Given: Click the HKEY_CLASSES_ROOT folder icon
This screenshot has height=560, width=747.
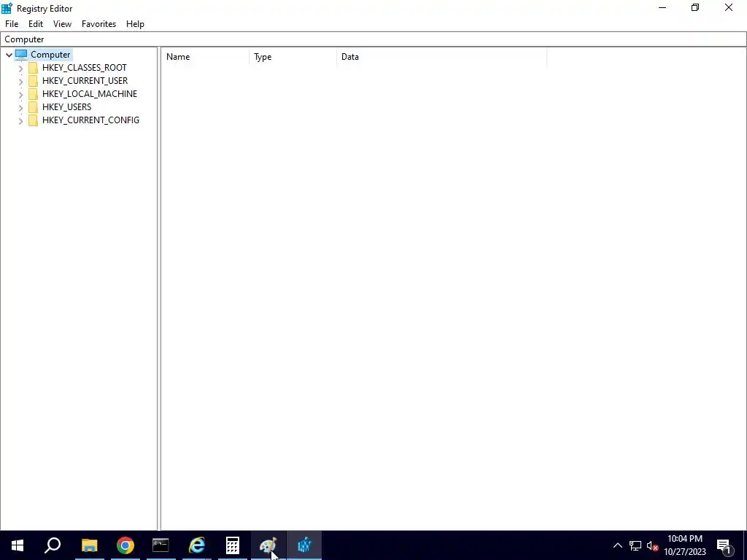Looking at the screenshot, I should [33, 68].
